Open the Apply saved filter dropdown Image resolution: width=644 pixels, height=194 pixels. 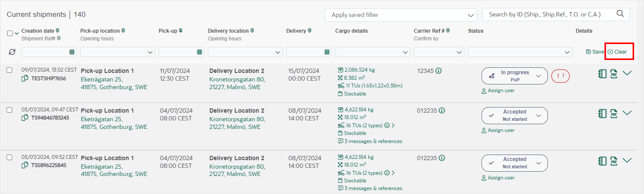(401, 15)
